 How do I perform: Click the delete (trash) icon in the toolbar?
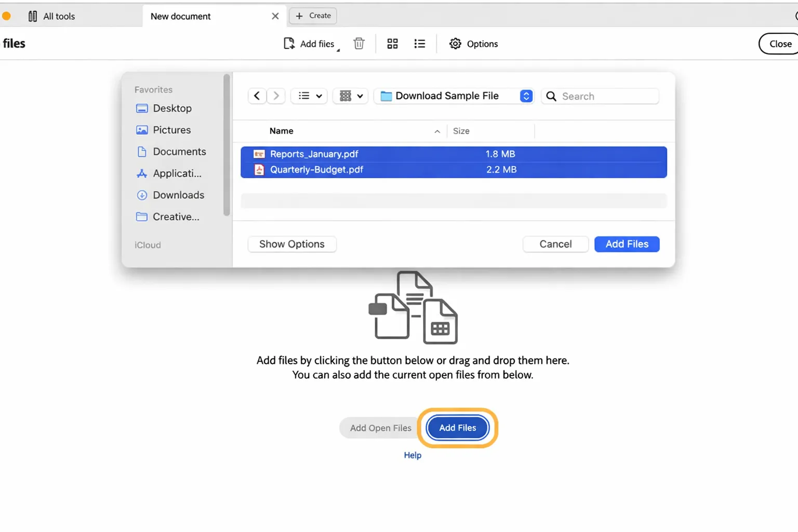[358, 44]
